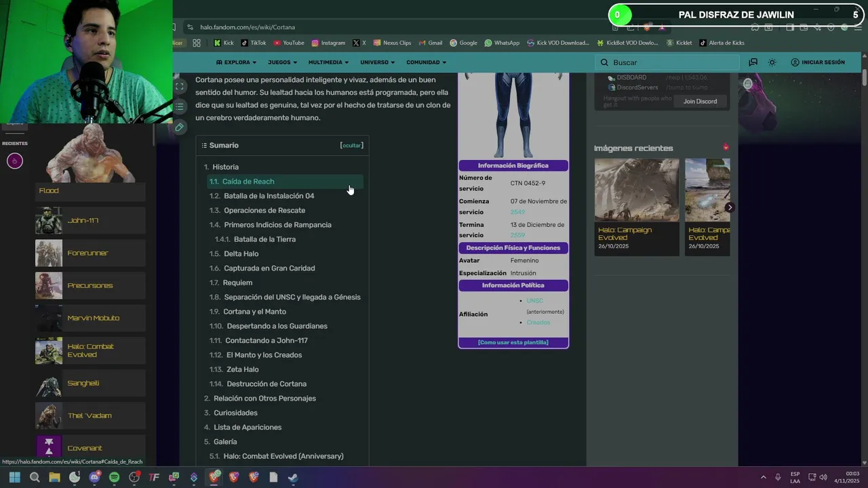
Task: Open the WhatsApp bookmark
Action: [502, 43]
